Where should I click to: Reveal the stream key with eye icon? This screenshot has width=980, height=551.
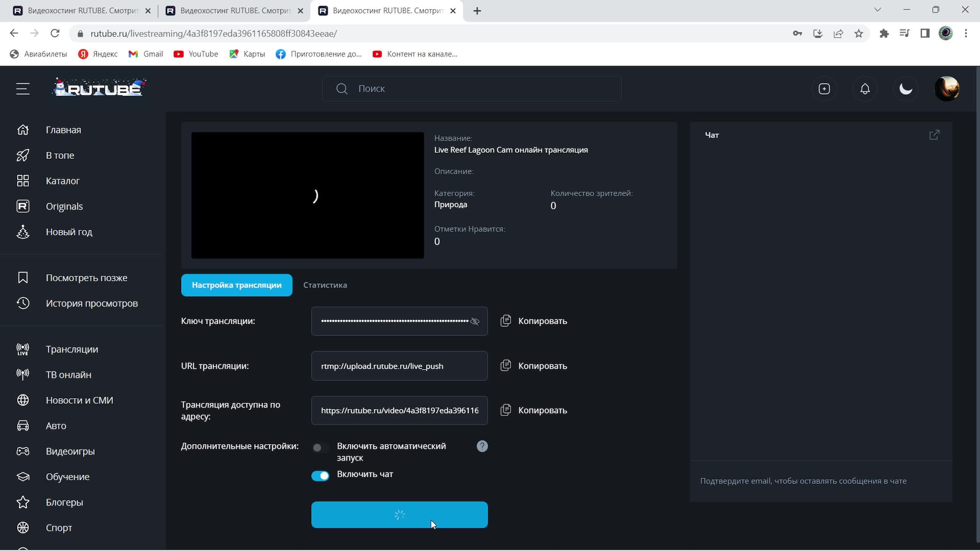[x=475, y=321]
